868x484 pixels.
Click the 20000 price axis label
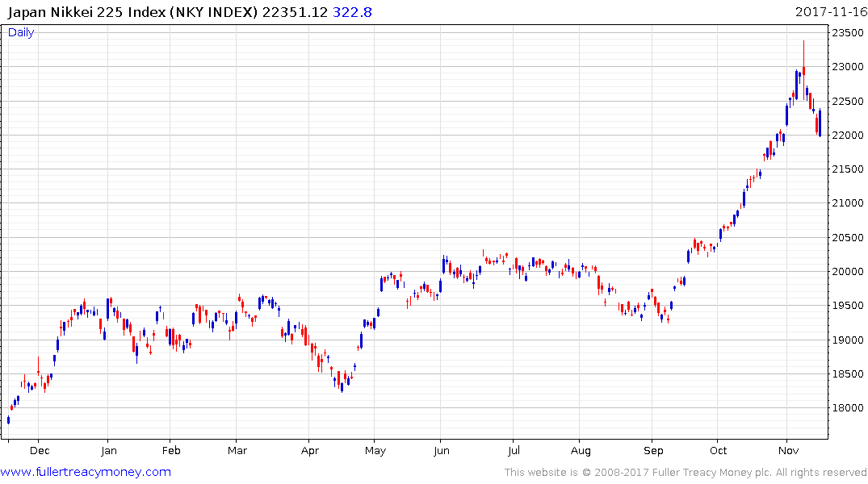(x=848, y=272)
